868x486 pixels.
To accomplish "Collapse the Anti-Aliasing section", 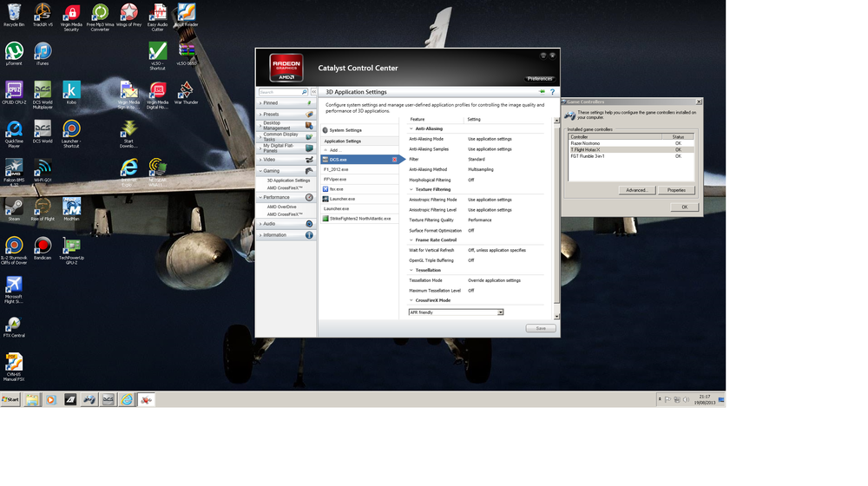I will [x=411, y=128].
